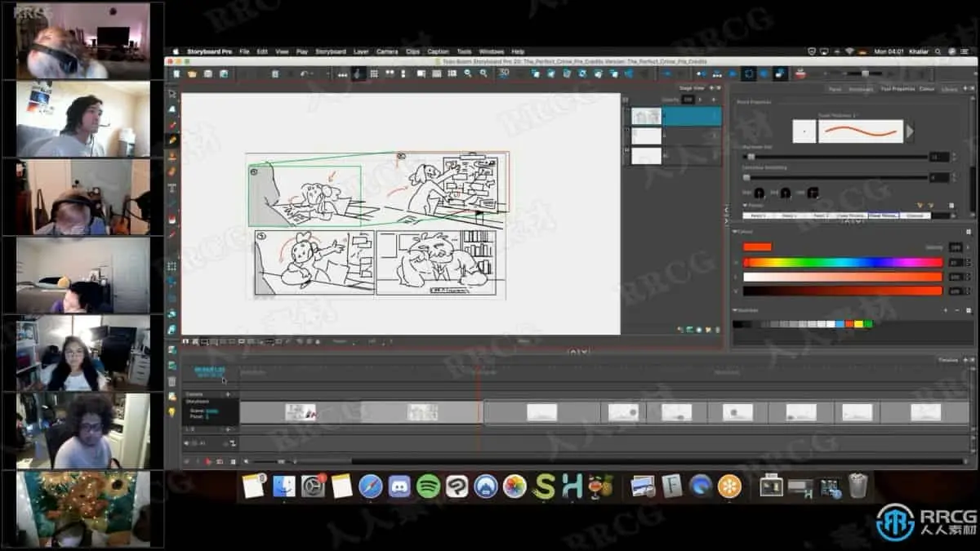Switch to the Panel tab

coord(835,89)
